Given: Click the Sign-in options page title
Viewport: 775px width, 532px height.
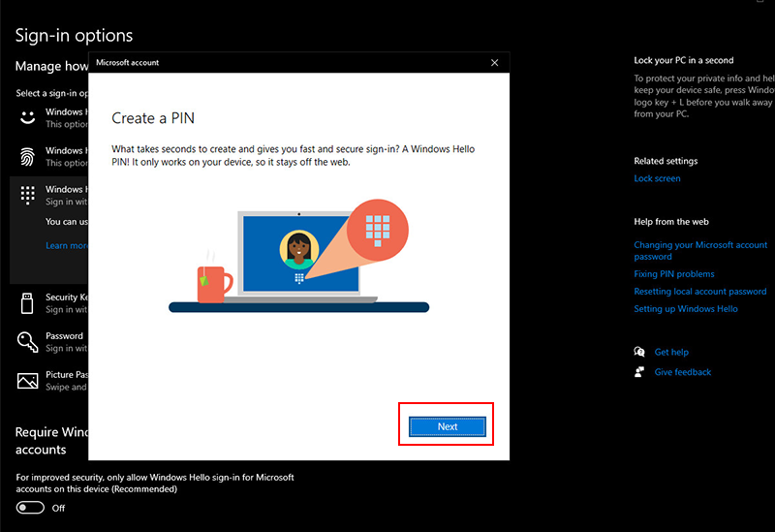Looking at the screenshot, I should click(75, 36).
